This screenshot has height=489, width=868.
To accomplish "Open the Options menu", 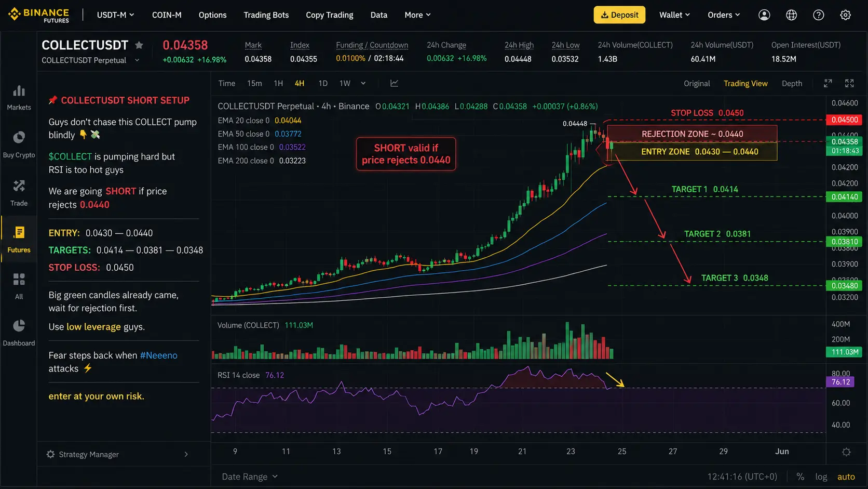I will click(x=212, y=15).
